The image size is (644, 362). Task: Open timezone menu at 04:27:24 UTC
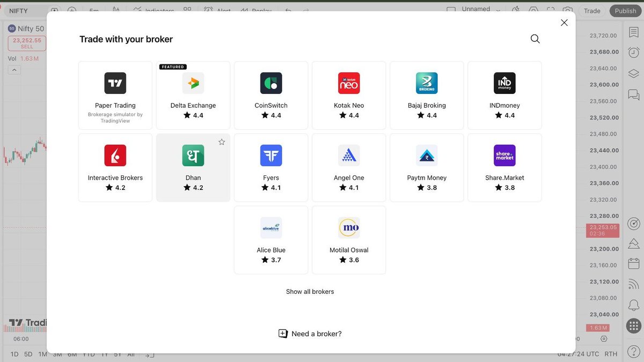[x=577, y=354]
